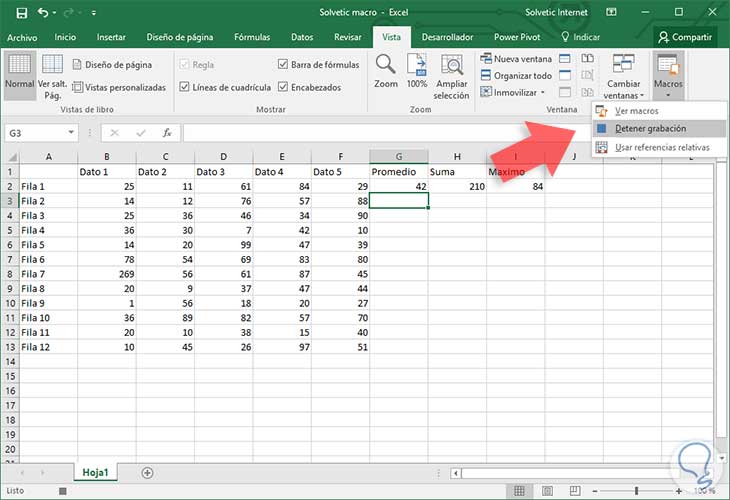730x500 pixels.
Task: Click the zoom out minus button
Action: [595, 491]
